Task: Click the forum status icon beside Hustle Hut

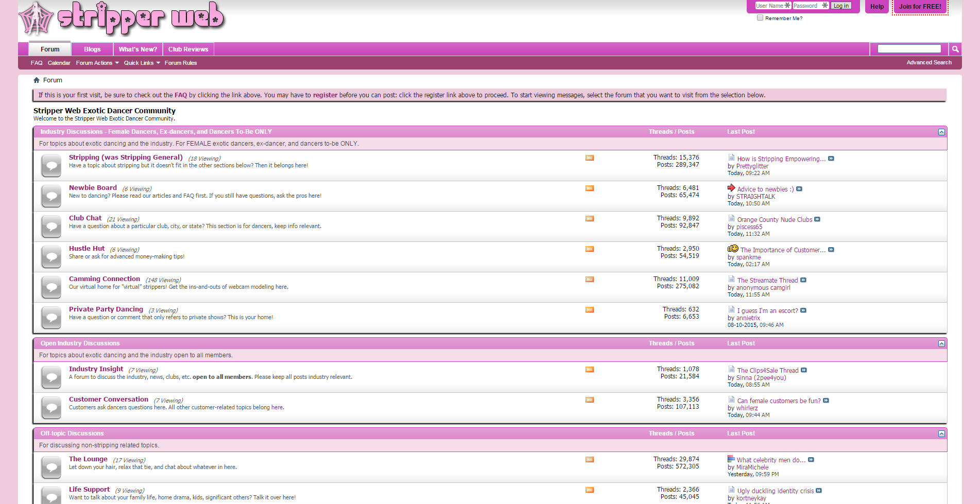Action: pos(51,257)
